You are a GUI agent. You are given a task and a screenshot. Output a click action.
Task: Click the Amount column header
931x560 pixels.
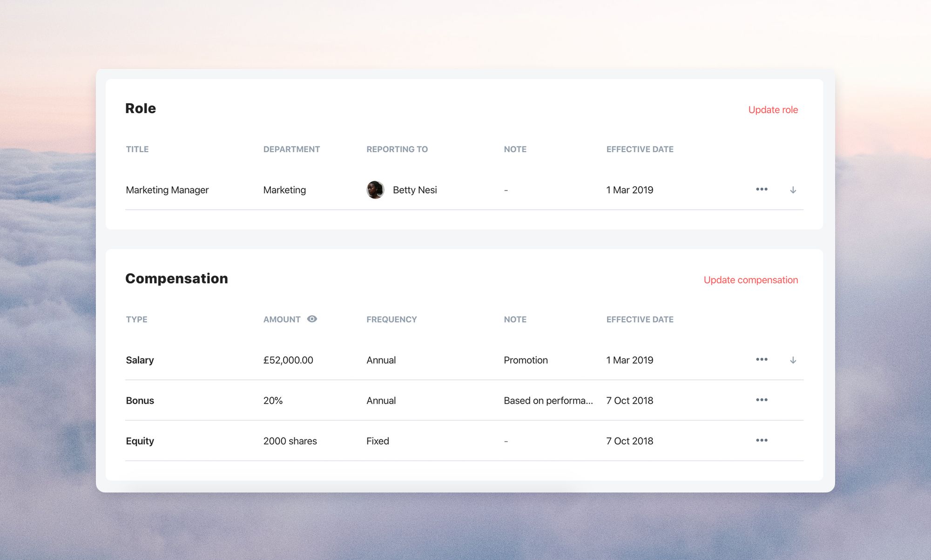[282, 320]
